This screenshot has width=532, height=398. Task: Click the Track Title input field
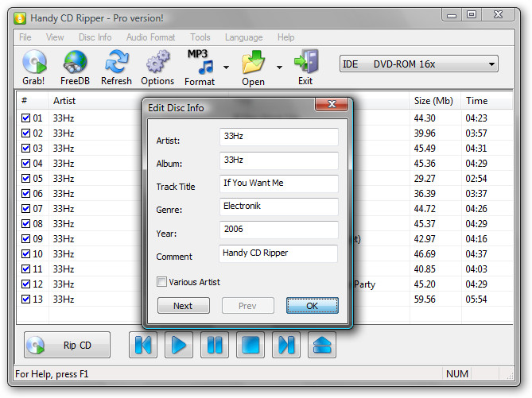pos(279,184)
